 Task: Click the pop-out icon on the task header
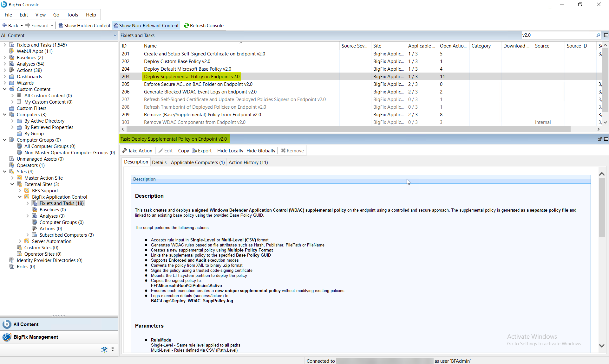pyautogui.click(x=599, y=139)
